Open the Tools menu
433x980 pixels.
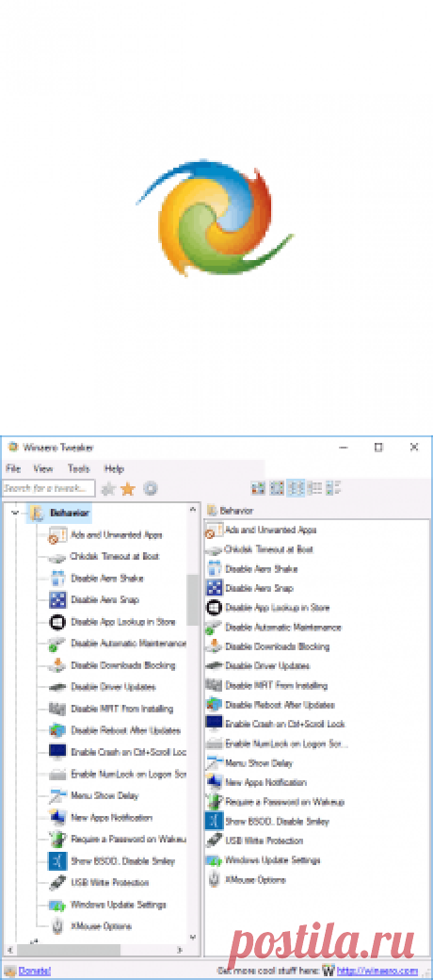coord(79,468)
